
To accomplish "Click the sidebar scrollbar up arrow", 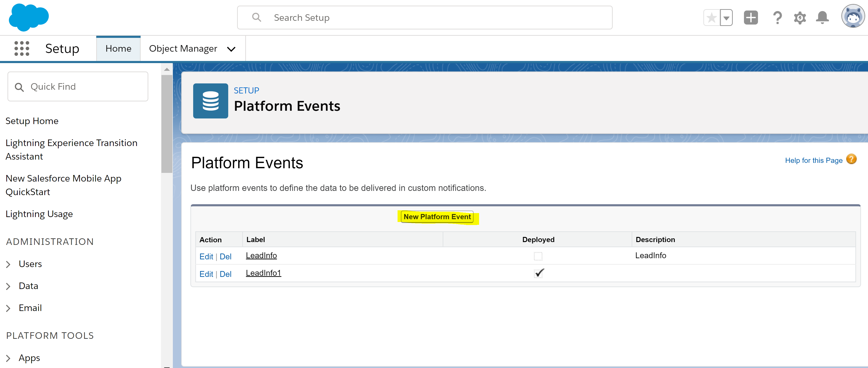I will (167, 69).
